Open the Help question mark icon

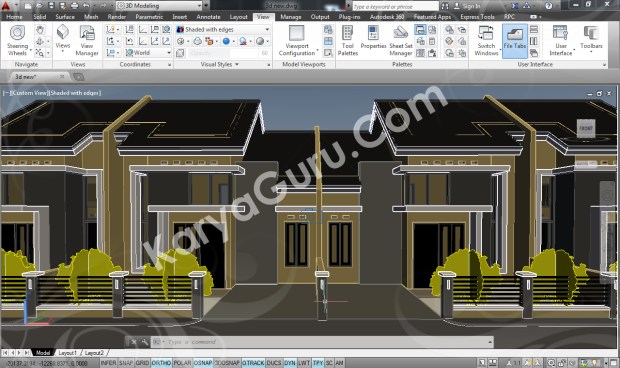(x=548, y=6)
